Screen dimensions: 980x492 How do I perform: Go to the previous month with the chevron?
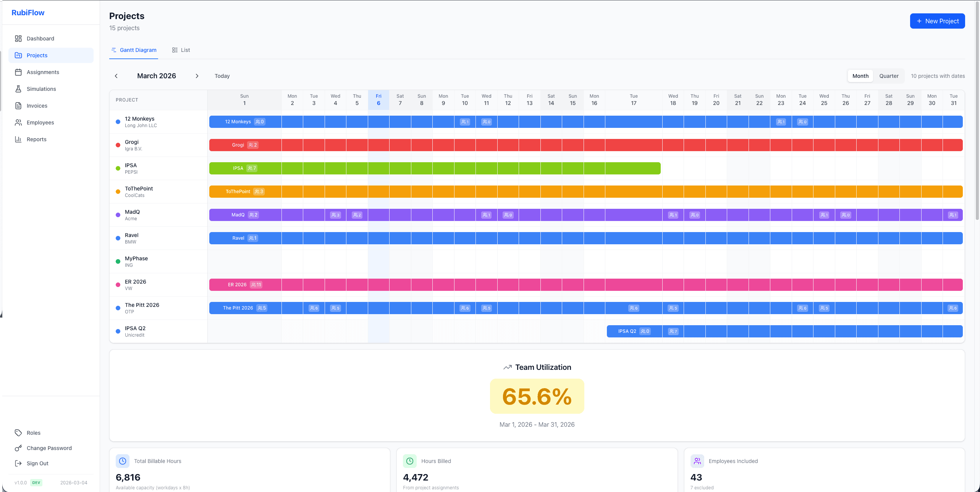(x=116, y=76)
